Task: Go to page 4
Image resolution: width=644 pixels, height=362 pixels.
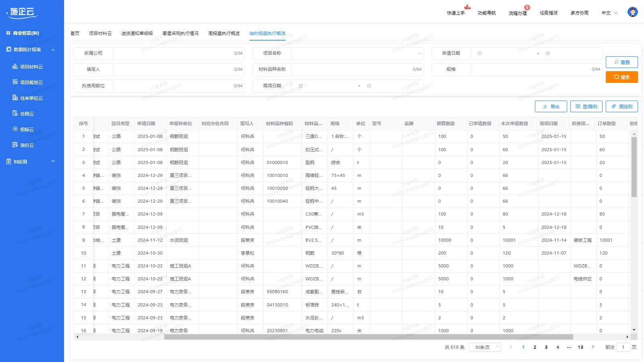Action: pos(557,347)
